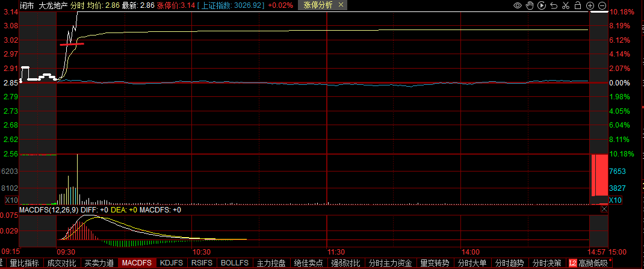Click the 2.85 baseline price label

coord(10,82)
